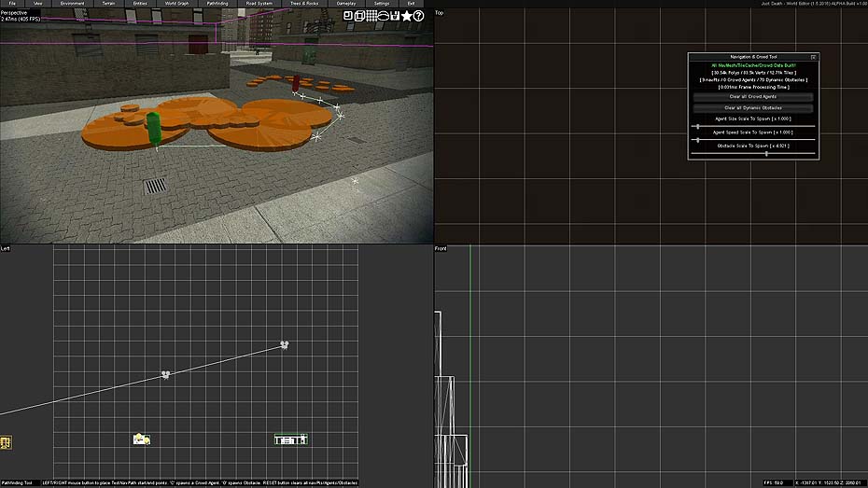The width and height of the screenshot is (868, 488).
Task: Open the World Graph menu
Action: [x=175, y=4]
